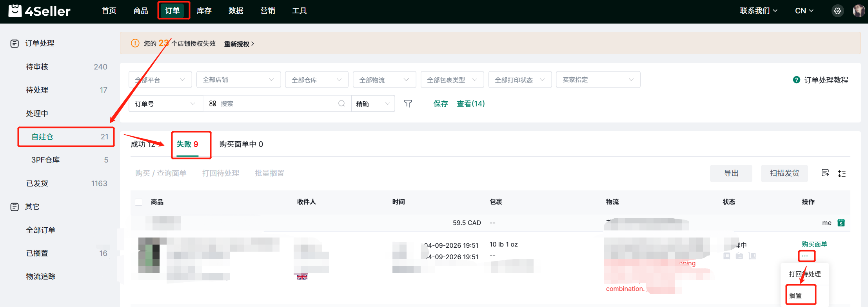This screenshot has width=868, height=307.
Task: Click the order export sheet icon
Action: 825,173
